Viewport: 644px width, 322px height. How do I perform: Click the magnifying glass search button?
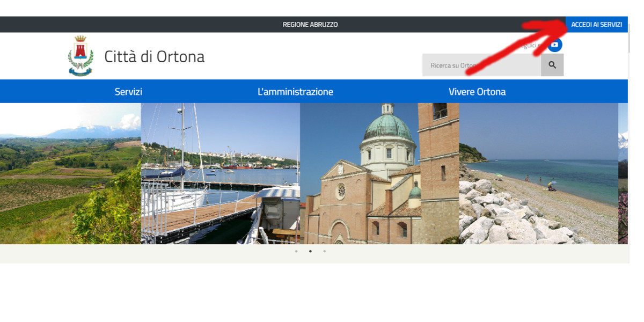(552, 65)
